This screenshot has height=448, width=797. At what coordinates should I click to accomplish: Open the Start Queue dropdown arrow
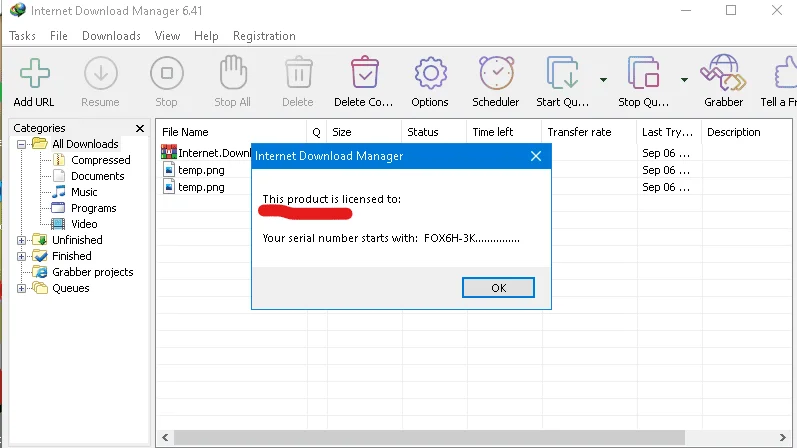point(603,80)
